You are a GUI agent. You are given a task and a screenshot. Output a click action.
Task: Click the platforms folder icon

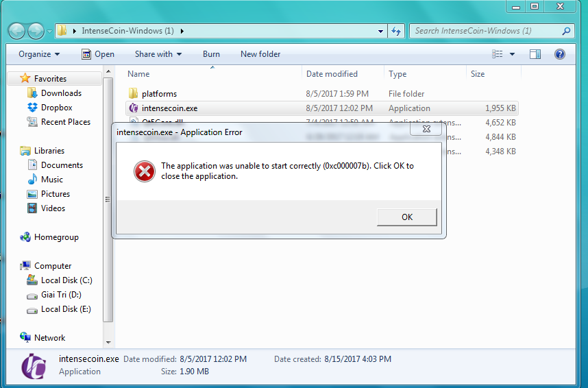click(133, 93)
